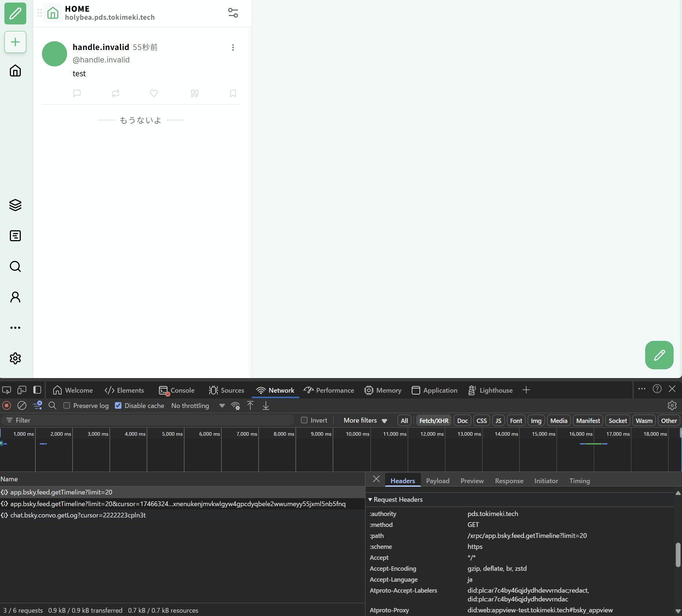This screenshot has height=616, width=682.
Task: Add more tools with plus icon
Action: click(x=526, y=390)
